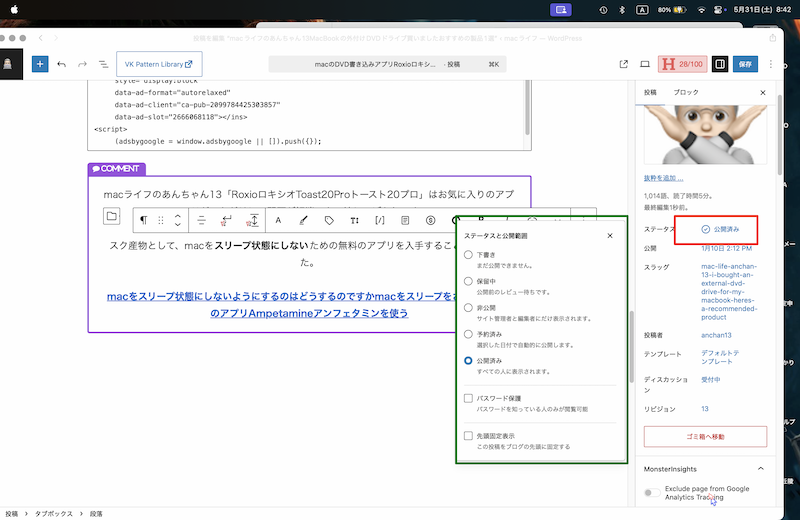Open revisions count 13

pyautogui.click(x=705, y=408)
